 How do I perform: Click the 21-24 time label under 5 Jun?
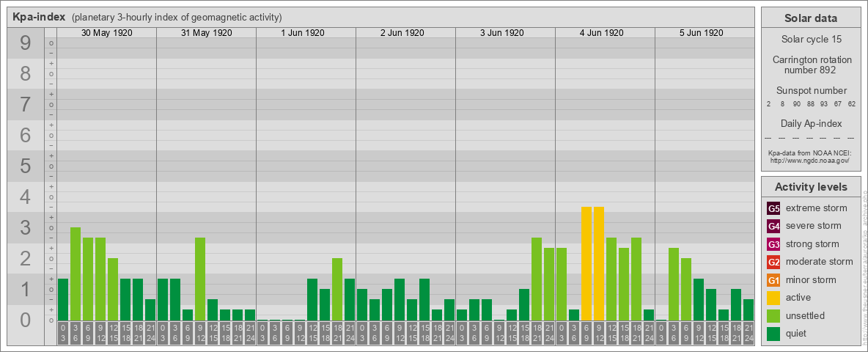pos(749,334)
